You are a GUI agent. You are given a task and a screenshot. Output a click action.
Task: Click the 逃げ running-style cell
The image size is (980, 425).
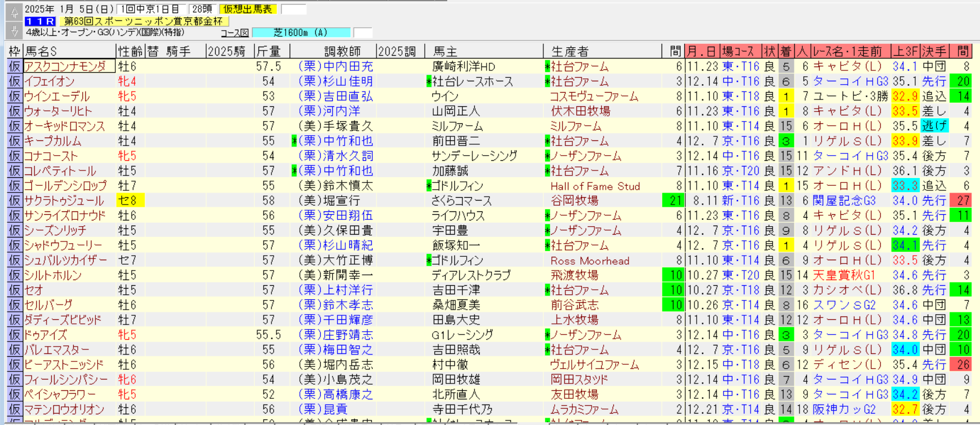(x=934, y=126)
